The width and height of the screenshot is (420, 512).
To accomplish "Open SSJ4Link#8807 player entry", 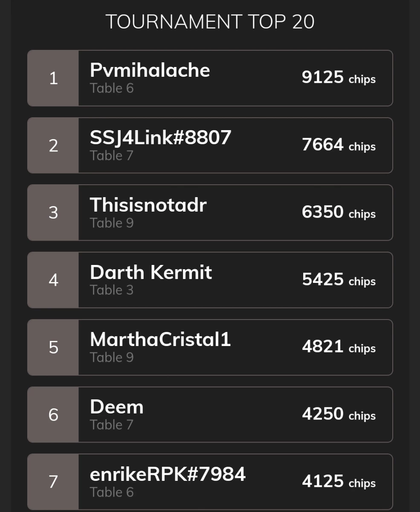I will click(210, 145).
